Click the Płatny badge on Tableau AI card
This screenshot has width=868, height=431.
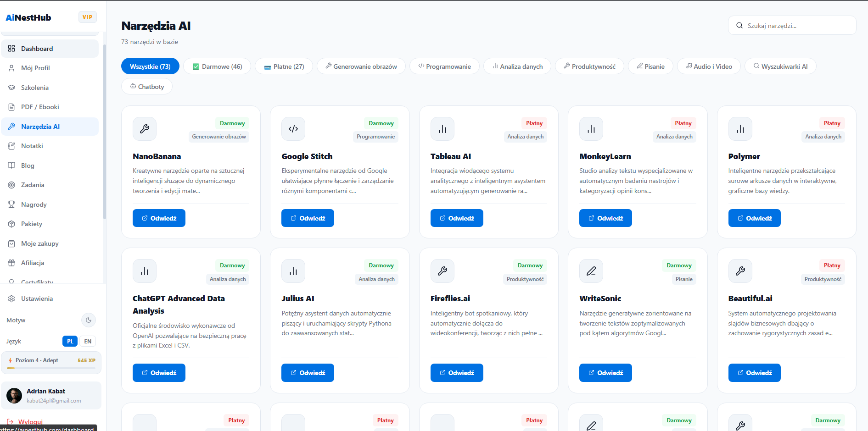(534, 123)
